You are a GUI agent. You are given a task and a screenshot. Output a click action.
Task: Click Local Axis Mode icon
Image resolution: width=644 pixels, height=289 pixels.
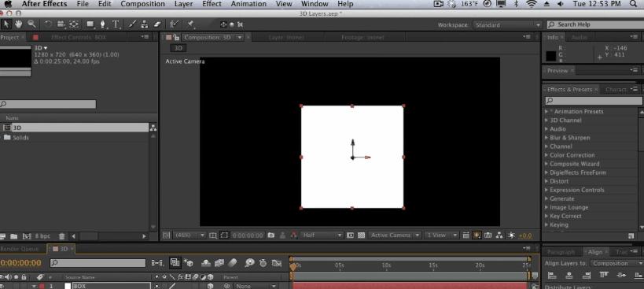click(224, 24)
